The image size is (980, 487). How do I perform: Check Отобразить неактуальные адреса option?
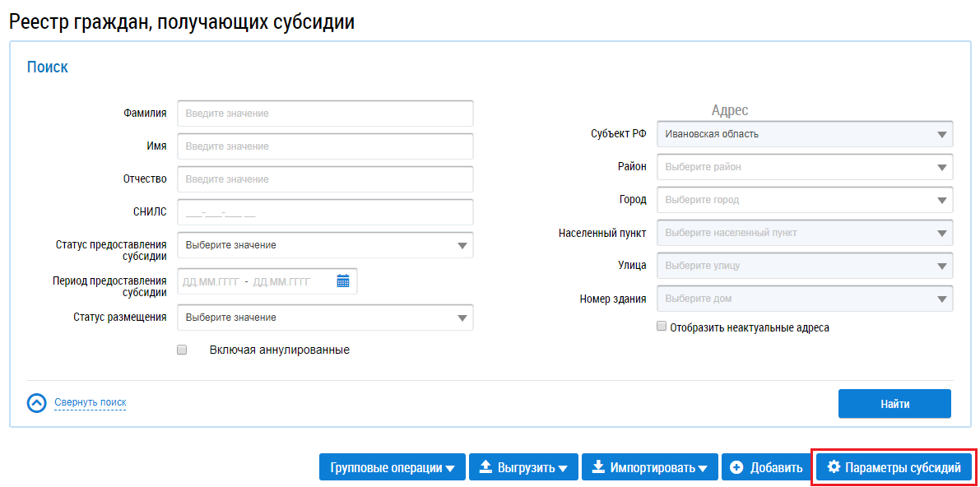tap(662, 327)
